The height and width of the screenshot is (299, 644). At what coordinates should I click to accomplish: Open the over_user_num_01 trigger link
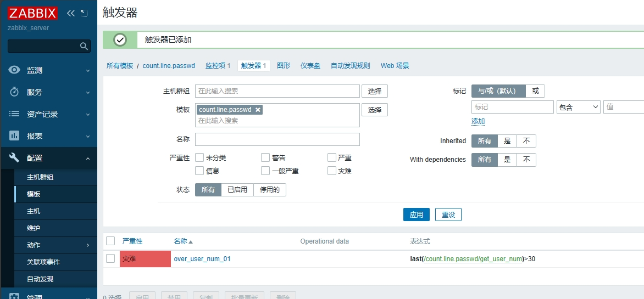[202, 259]
